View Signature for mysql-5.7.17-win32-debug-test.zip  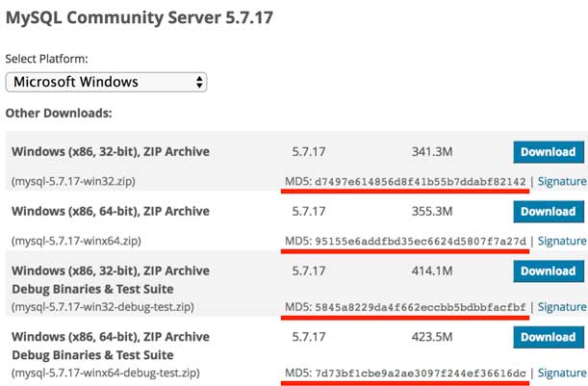click(x=561, y=307)
